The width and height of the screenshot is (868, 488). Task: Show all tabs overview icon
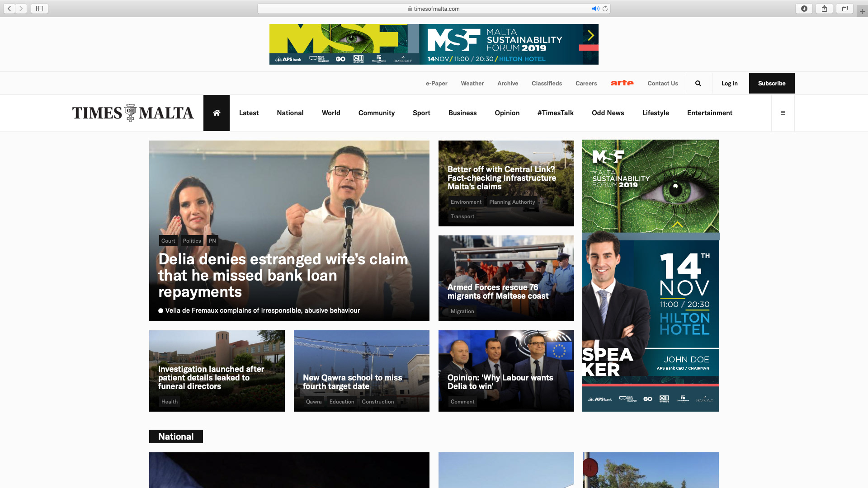(x=844, y=9)
